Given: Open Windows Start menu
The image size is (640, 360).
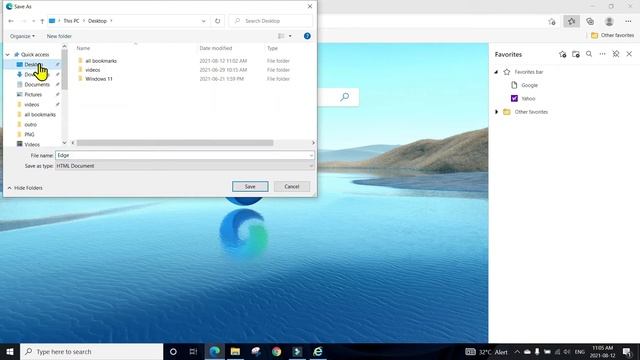Looking at the screenshot, I should tap(10, 351).
